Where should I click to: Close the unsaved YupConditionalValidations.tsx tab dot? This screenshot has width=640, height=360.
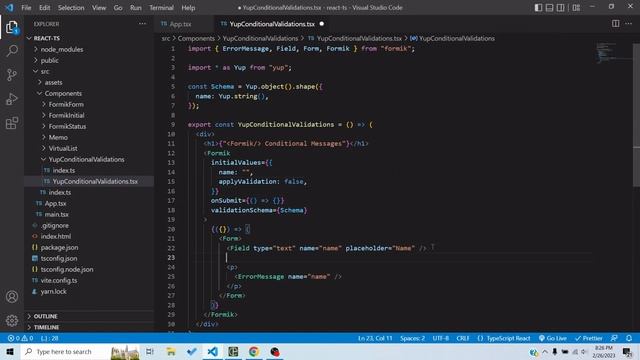coord(322,24)
